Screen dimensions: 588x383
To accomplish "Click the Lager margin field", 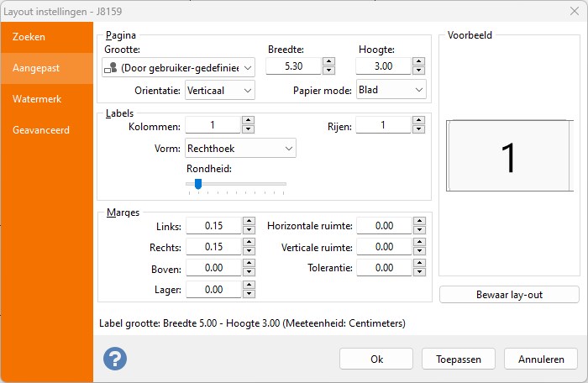I will click(x=213, y=289).
